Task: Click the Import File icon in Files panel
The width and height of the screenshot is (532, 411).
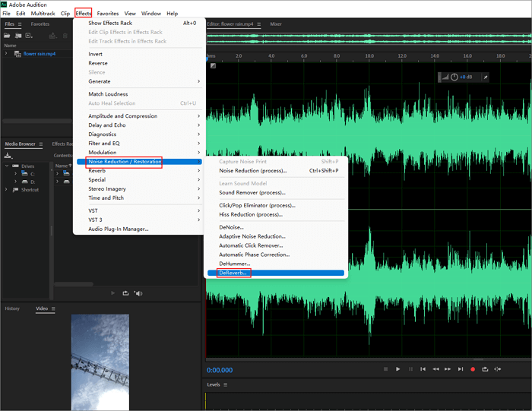Action: [18, 36]
